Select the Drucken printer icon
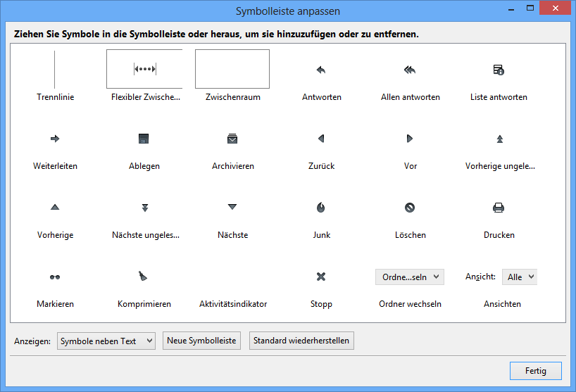The width and height of the screenshot is (576, 392). pyautogui.click(x=499, y=208)
